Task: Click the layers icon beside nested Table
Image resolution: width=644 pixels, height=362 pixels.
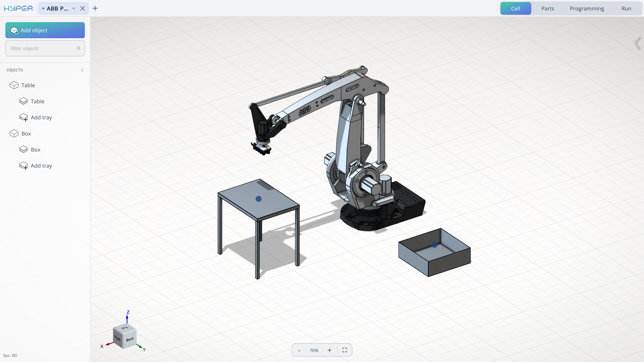Action: coord(23,101)
